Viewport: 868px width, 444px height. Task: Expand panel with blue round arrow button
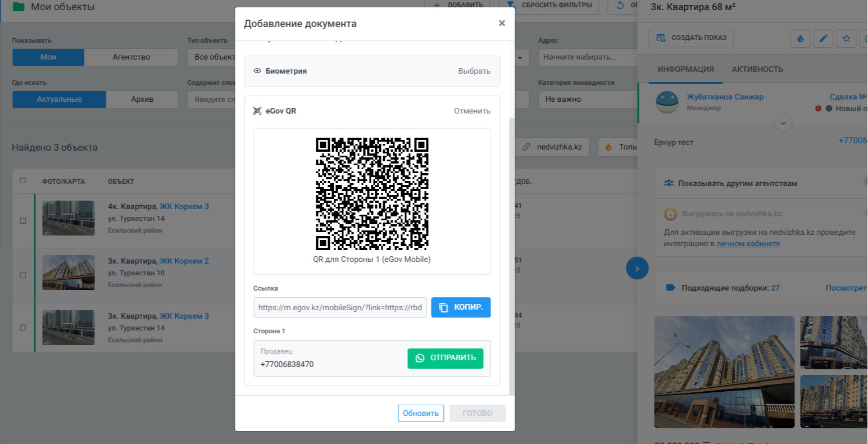point(637,269)
